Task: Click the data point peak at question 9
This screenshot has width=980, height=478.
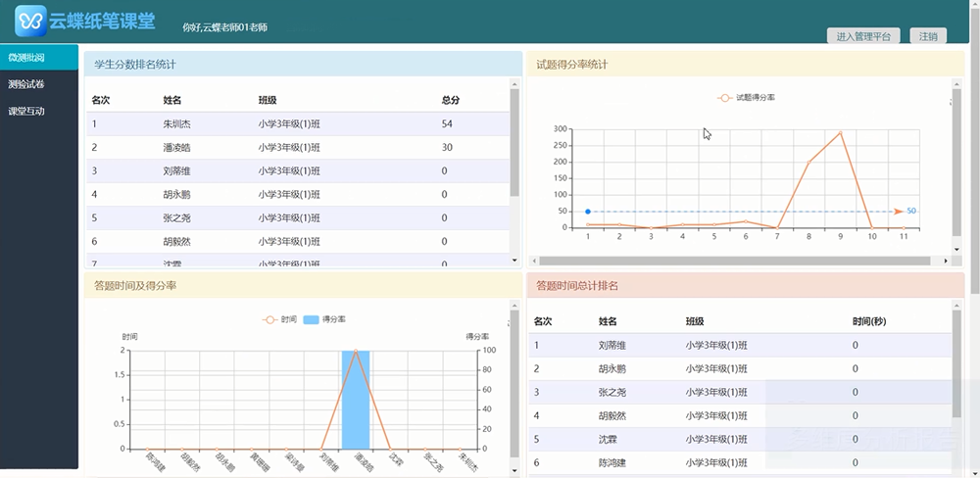Action: (840, 132)
